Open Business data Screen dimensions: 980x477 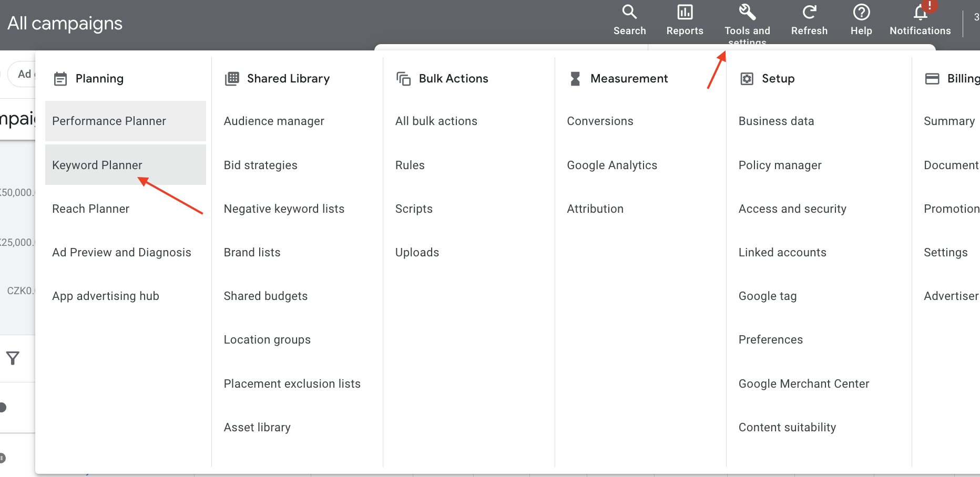pyautogui.click(x=776, y=121)
